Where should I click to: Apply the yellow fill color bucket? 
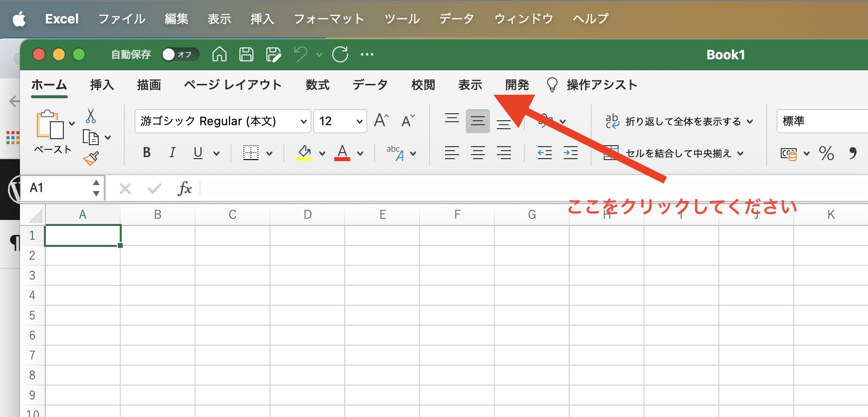(304, 153)
